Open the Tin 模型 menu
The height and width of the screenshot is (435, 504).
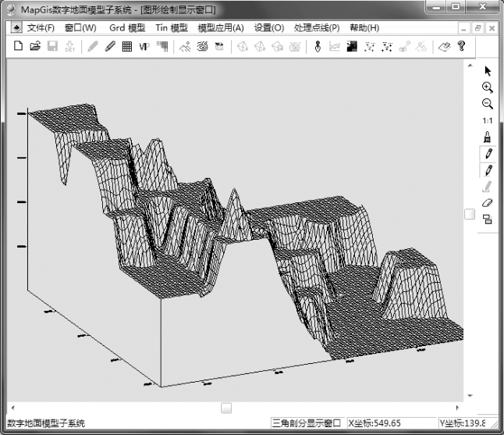[x=172, y=27]
